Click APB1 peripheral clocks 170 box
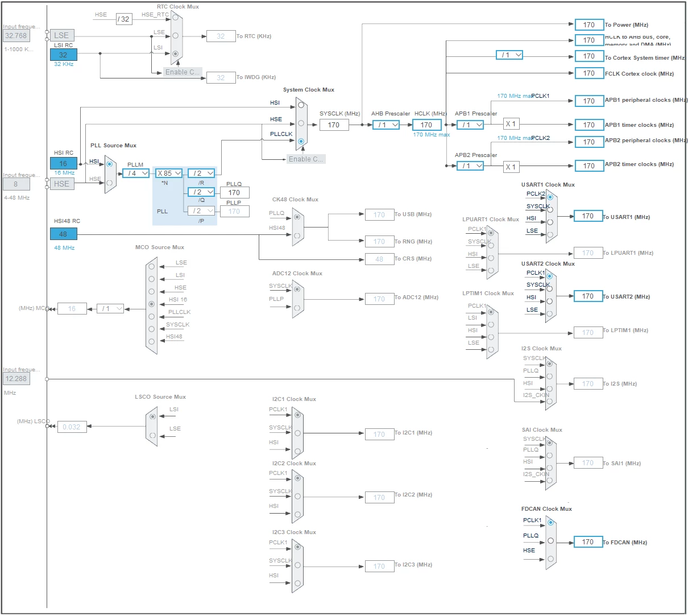 coord(589,101)
